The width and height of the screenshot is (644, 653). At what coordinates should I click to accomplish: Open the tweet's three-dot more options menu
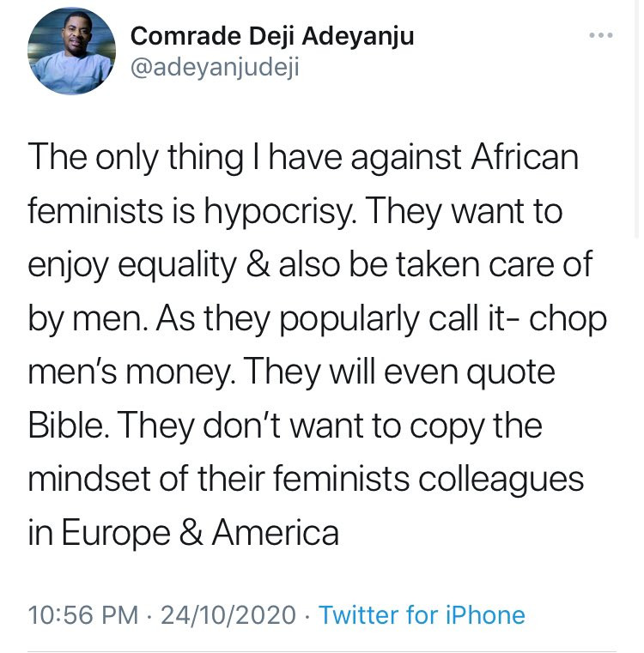point(600,35)
